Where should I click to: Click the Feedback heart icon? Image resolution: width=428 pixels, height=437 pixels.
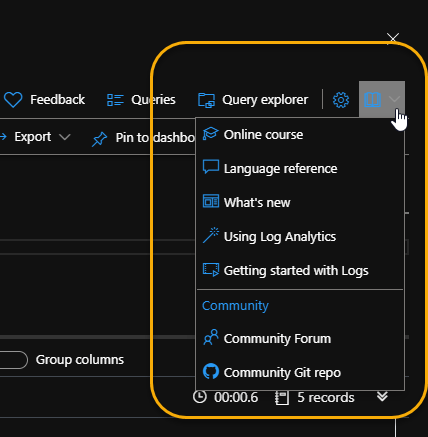click(x=13, y=100)
